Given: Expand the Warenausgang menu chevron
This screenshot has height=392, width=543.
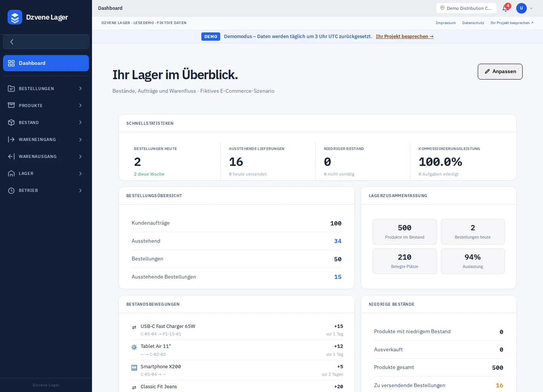Looking at the screenshot, I should [x=80, y=156].
